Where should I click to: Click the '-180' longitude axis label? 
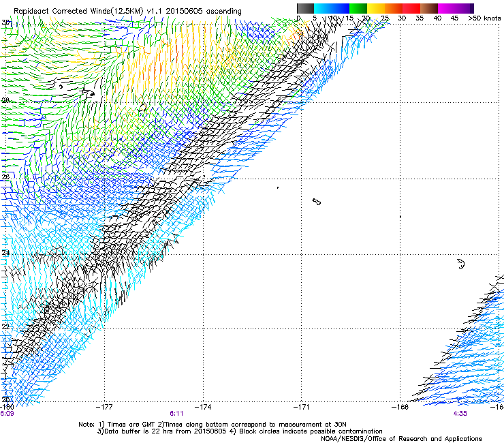(7, 407)
